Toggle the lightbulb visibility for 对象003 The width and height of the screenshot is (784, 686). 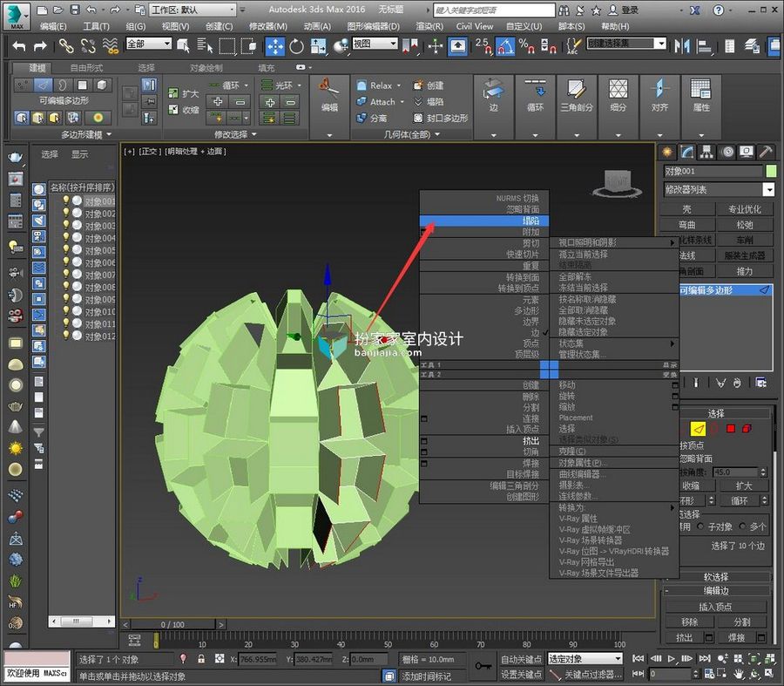pos(65,225)
